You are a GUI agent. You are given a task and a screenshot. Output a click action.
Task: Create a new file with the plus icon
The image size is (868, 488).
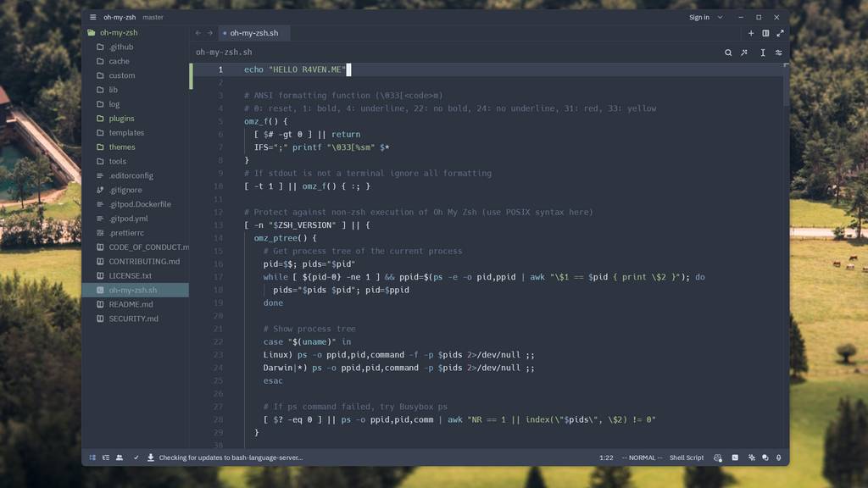(751, 33)
